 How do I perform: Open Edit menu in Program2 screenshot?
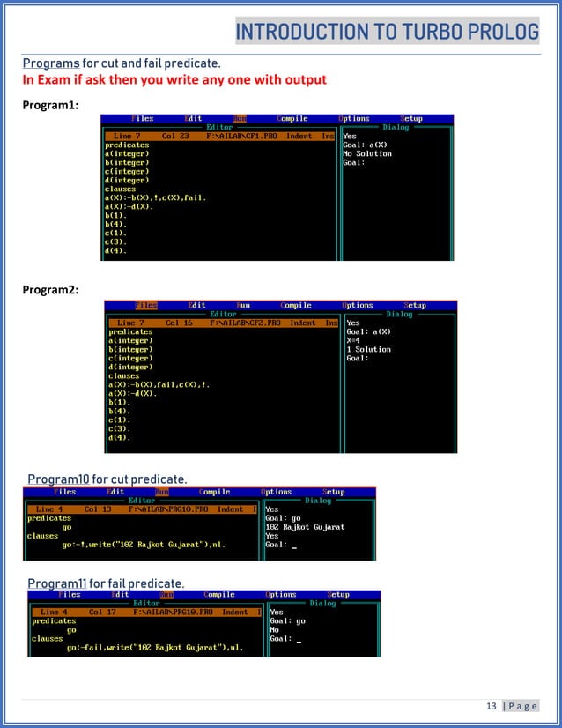coord(196,305)
